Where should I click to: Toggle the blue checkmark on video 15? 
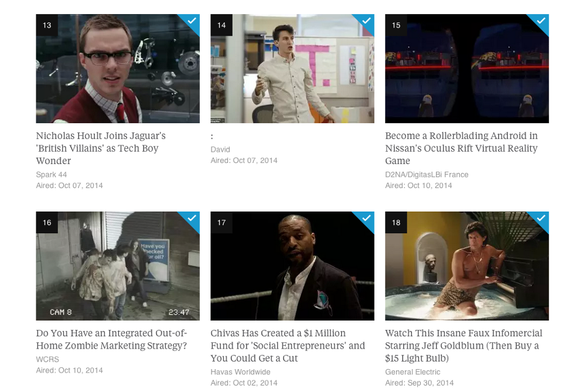tap(541, 21)
